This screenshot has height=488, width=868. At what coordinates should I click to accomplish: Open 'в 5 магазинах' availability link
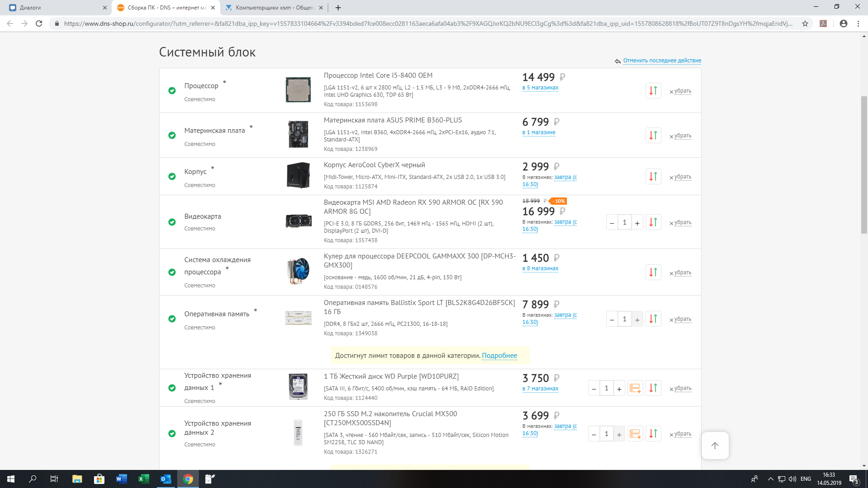[540, 88]
